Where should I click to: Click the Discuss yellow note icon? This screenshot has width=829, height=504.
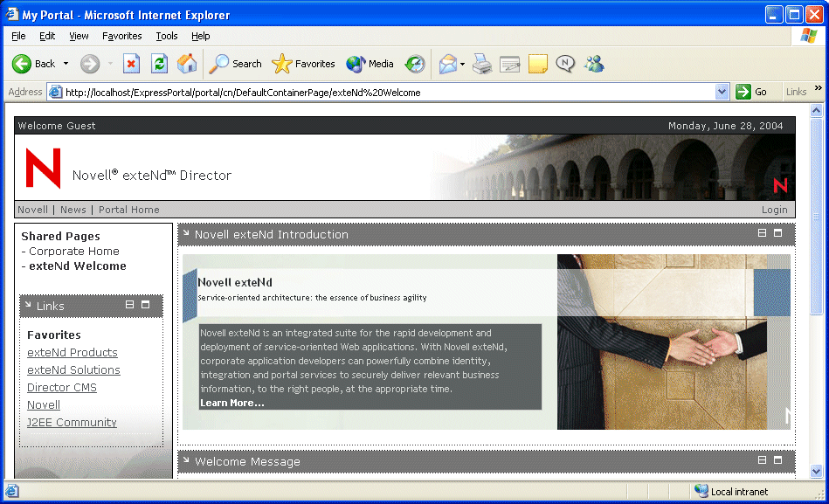coord(538,64)
